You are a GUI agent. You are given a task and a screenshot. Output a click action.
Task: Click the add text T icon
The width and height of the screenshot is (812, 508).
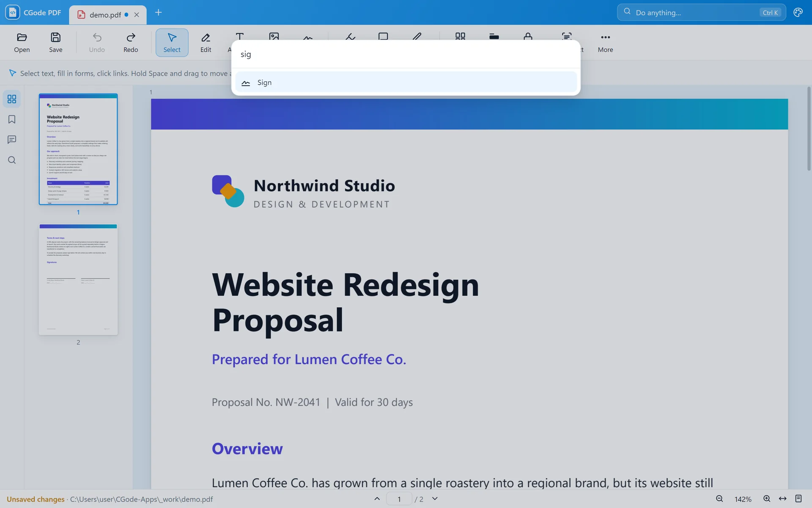coord(240,36)
